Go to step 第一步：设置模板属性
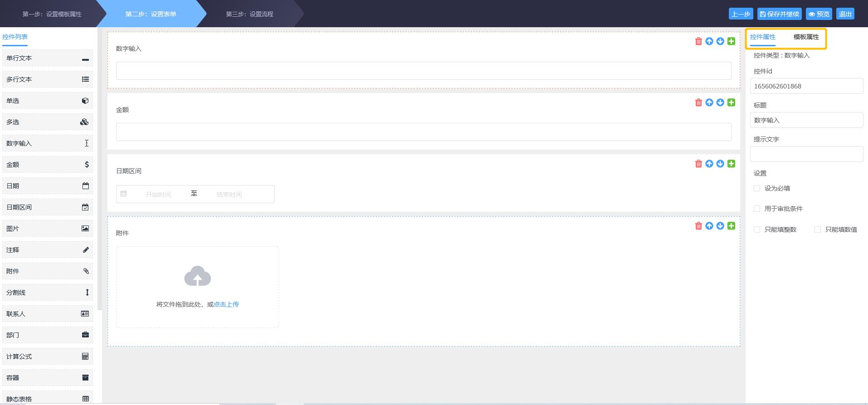This screenshot has height=405, width=868. click(52, 14)
